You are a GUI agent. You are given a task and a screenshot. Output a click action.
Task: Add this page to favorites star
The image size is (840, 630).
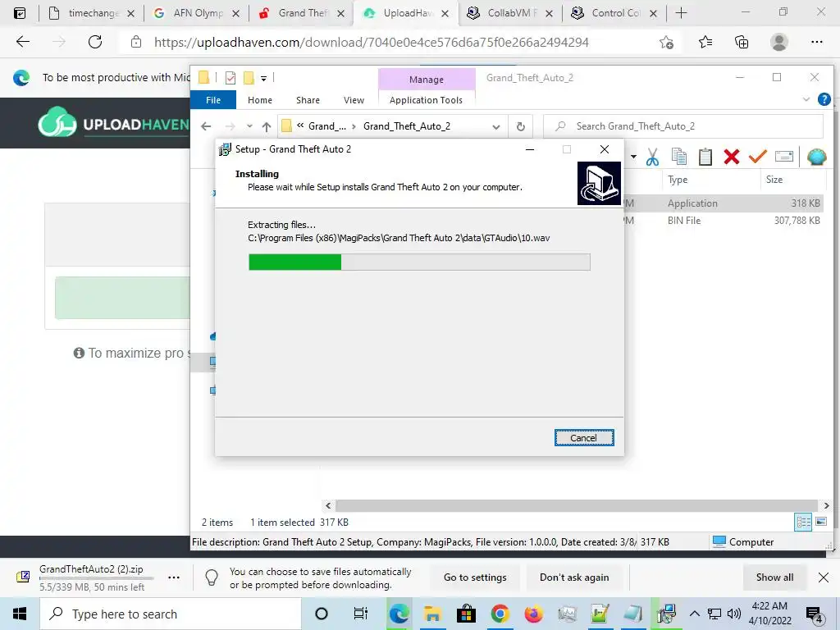pos(666,43)
